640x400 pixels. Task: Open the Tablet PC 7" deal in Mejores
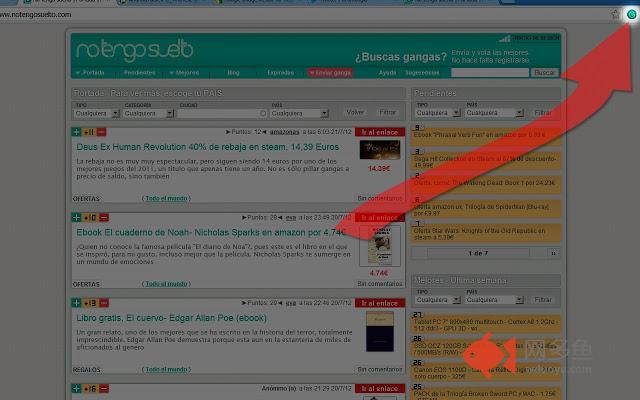coord(486,325)
